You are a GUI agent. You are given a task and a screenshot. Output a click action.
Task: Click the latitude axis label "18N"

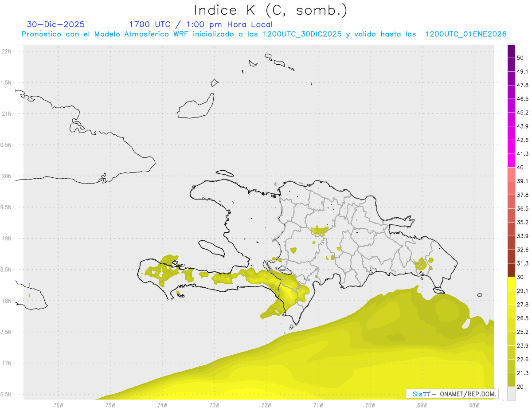[x=7, y=301]
